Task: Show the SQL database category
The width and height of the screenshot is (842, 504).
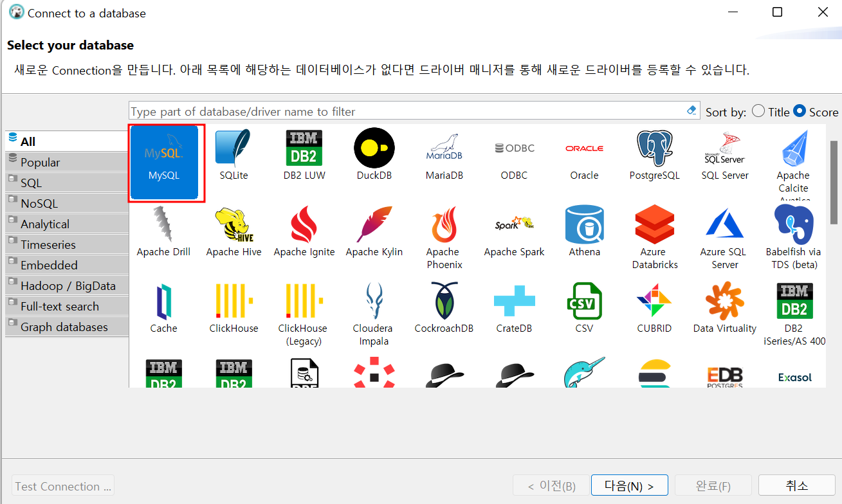Action: 67,183
